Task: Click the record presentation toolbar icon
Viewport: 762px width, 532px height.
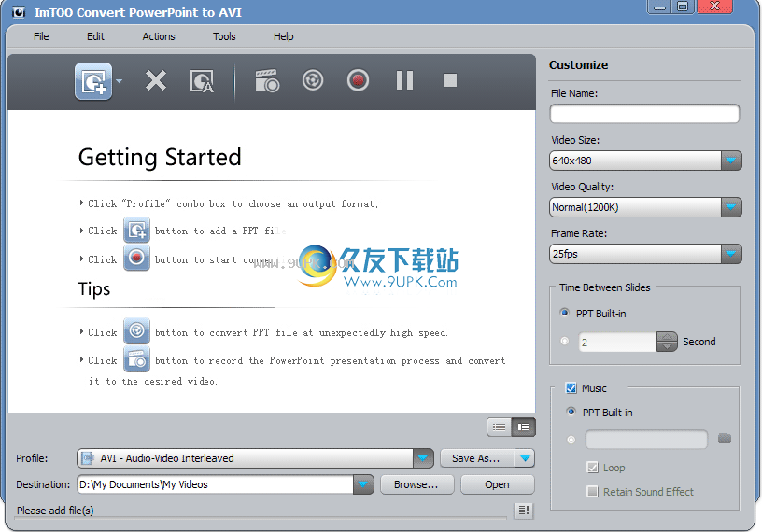Action: coord(267,80)
